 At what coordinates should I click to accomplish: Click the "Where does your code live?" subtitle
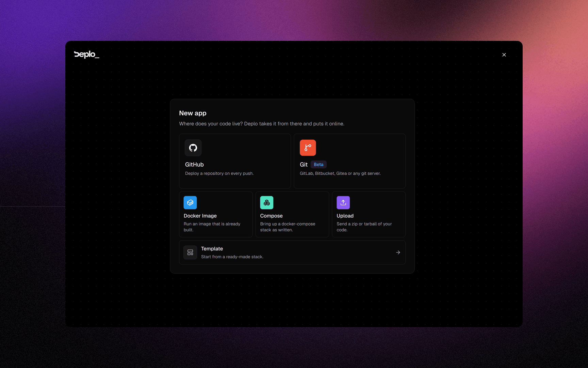262,124
